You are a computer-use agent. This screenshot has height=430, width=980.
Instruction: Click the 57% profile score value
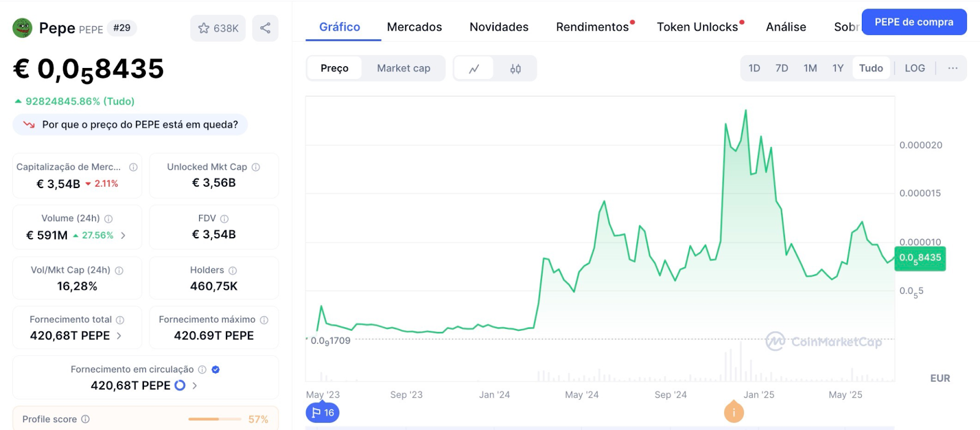coord(258,420)
